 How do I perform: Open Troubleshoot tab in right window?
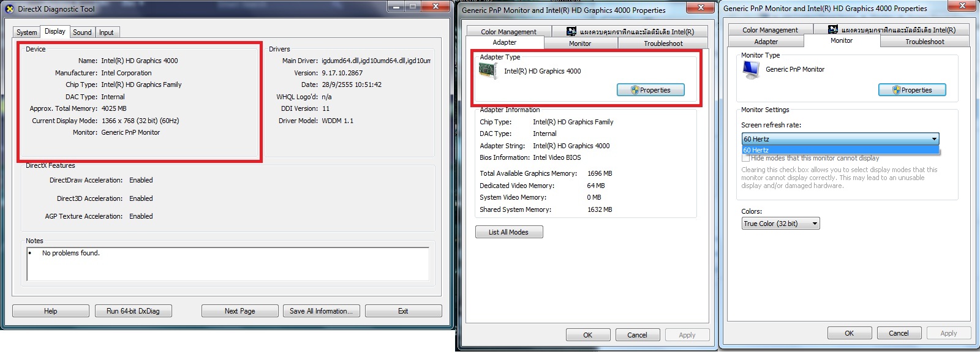925,42
